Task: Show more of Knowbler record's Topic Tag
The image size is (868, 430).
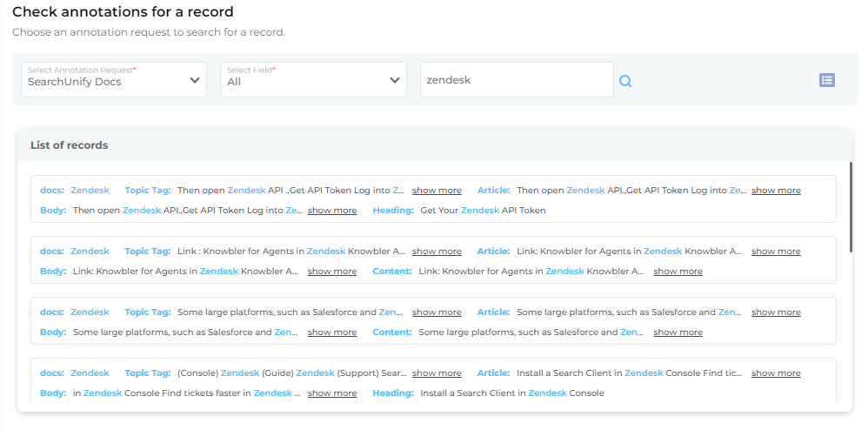Action: (x=437, y=251)
